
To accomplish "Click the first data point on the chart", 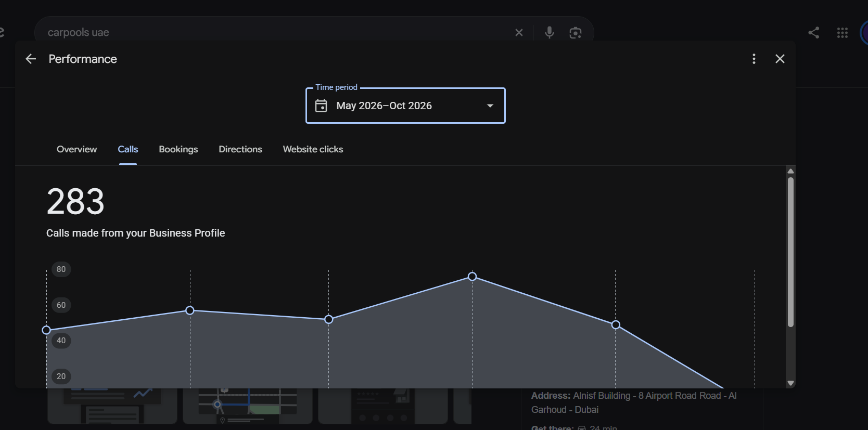I will pyautogui.click(x=46, y=330).
